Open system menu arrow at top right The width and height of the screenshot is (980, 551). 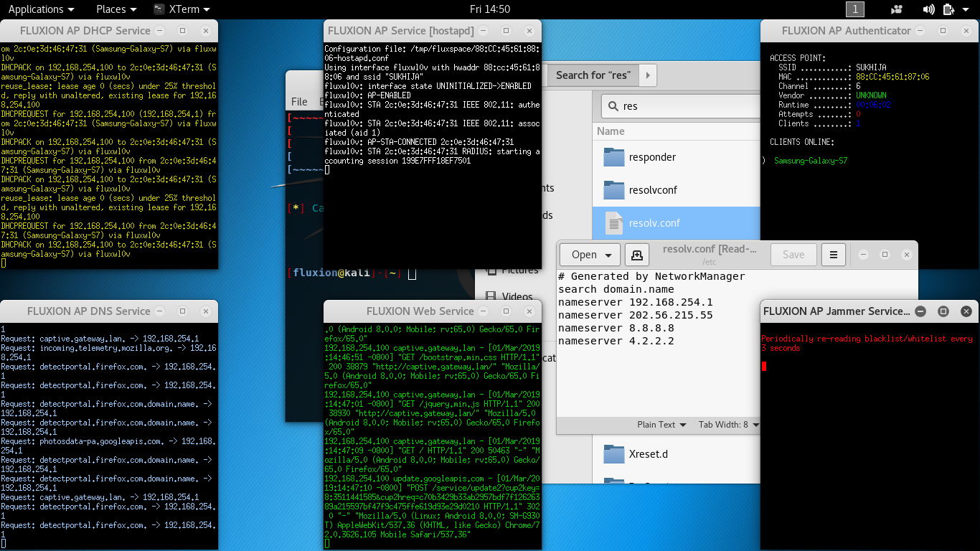coord(966,9)
